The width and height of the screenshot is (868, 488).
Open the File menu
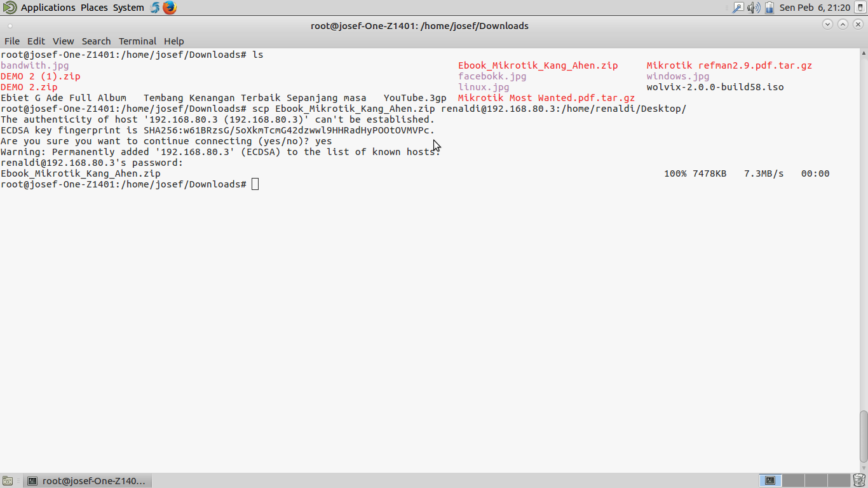point(12,41)
